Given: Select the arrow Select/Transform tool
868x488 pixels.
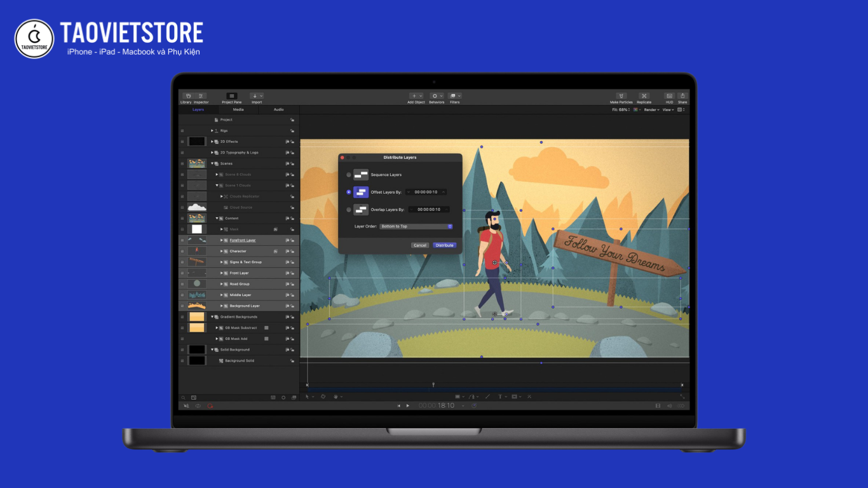Looking at the screenshot, I should (x=308, y=396).
